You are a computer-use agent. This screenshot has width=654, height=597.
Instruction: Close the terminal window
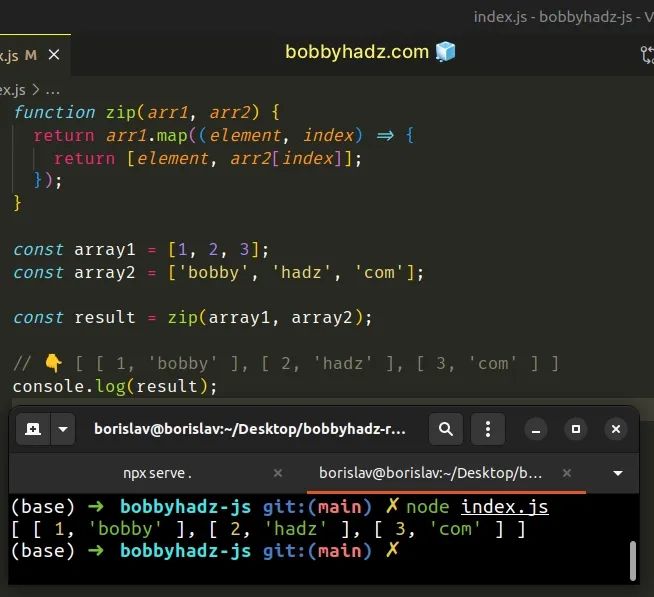tap(616, 429)
